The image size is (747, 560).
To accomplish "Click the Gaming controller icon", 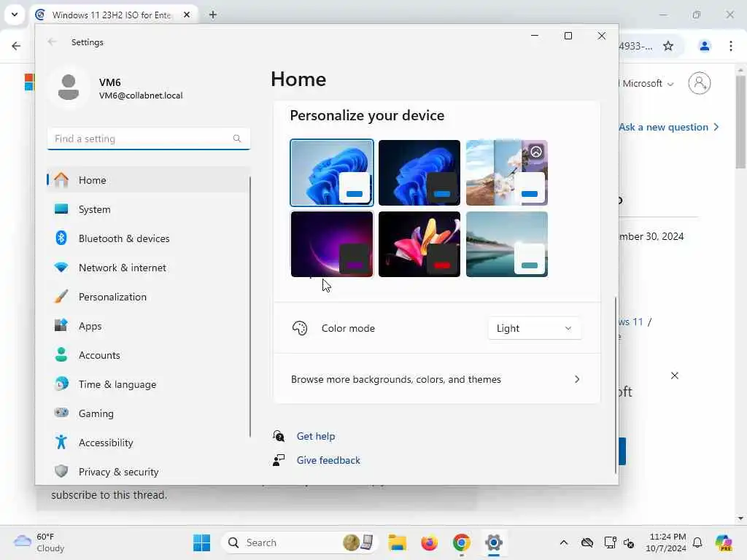I will pyautogui.click(x=61, y=413).
